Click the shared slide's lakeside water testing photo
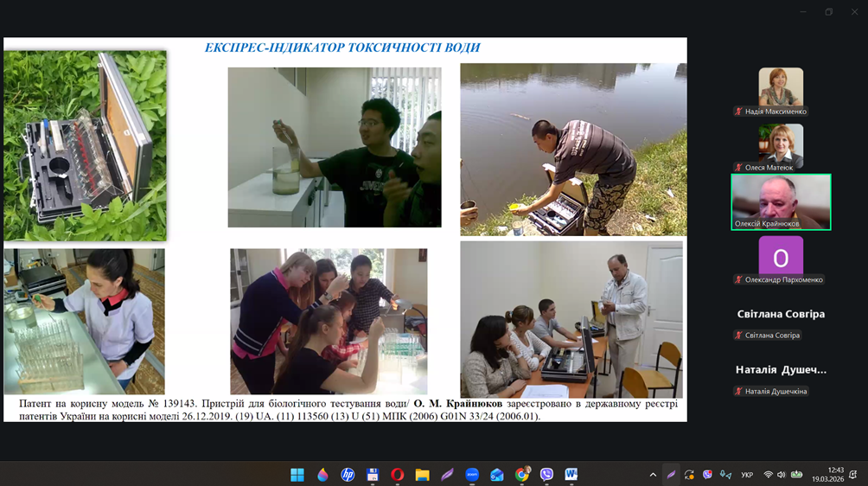 point(572,149)
